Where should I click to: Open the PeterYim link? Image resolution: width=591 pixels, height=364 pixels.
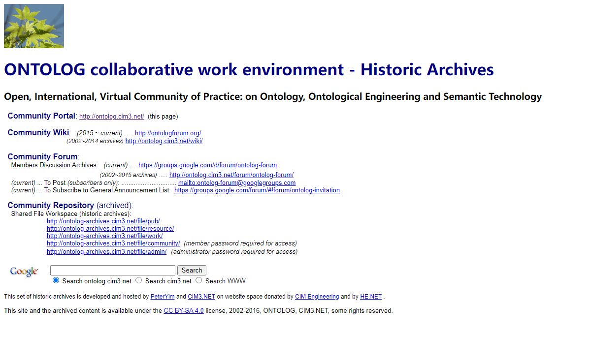(x=163, y=297)
